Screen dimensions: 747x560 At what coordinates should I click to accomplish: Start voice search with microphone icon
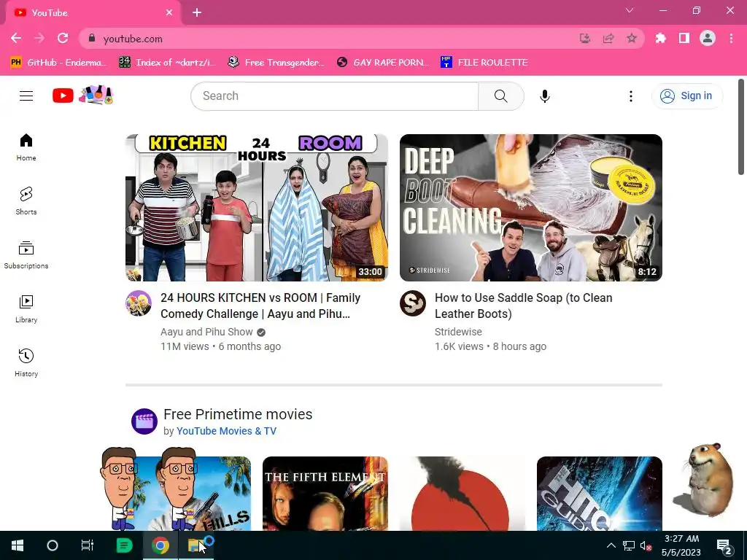[544, 96]
